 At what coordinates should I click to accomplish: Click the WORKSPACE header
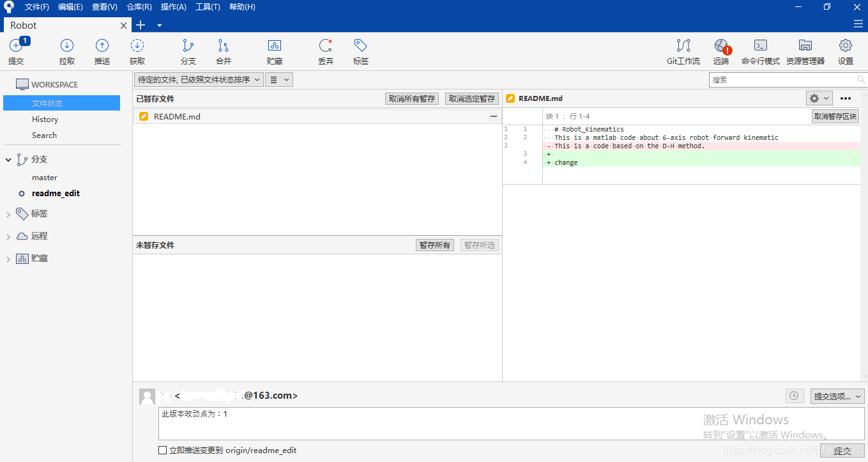click(54, 84)
